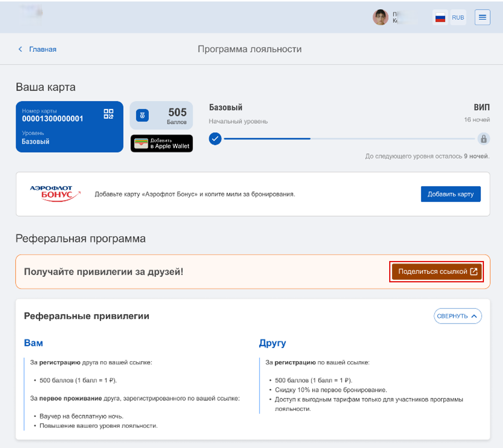Image resolution: width=503 pixels, height=448 pixels.
Task: Click the Начальный уровень text
Action: pyautogui.click(x=238, y=121)
